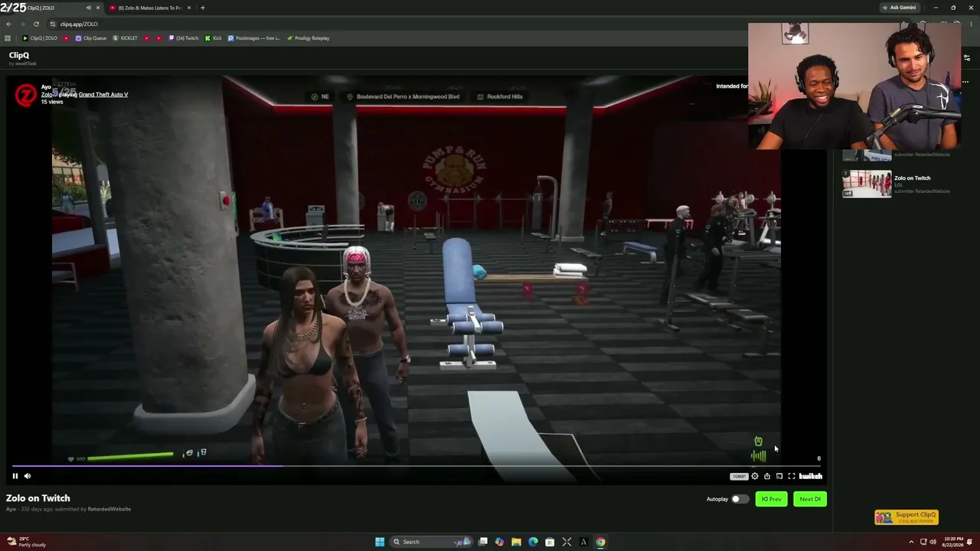Open the Kick bookmark
Viewport: 980px width, 551px height.
pyautogui.click(x=214, y=38)
